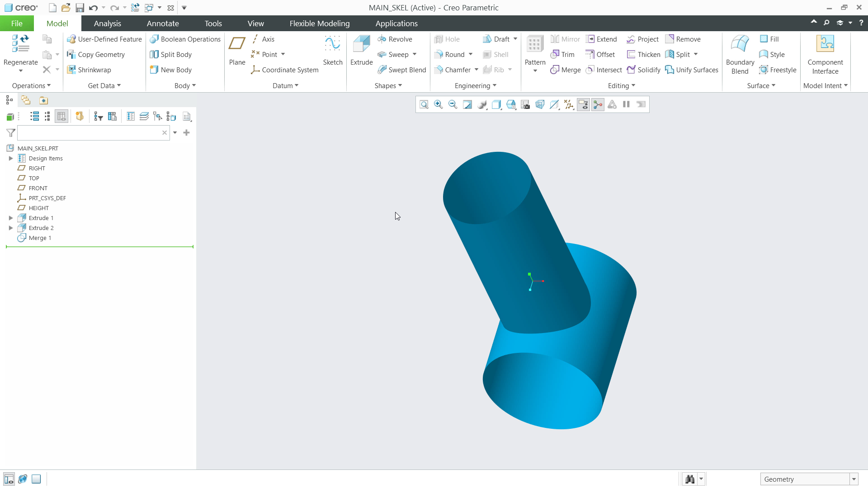Click the Fill surface tool
Screen dimensions: 868x488
point(769,39)
